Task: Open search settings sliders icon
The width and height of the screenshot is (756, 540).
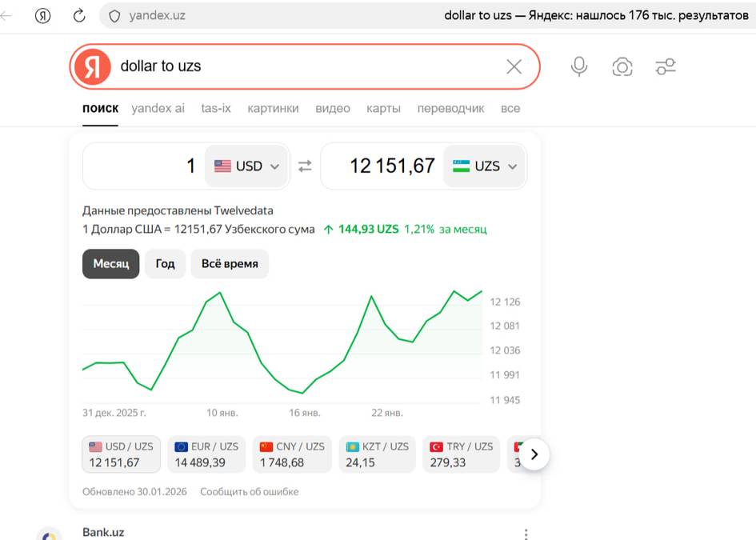Action: [x=666, y=66]
